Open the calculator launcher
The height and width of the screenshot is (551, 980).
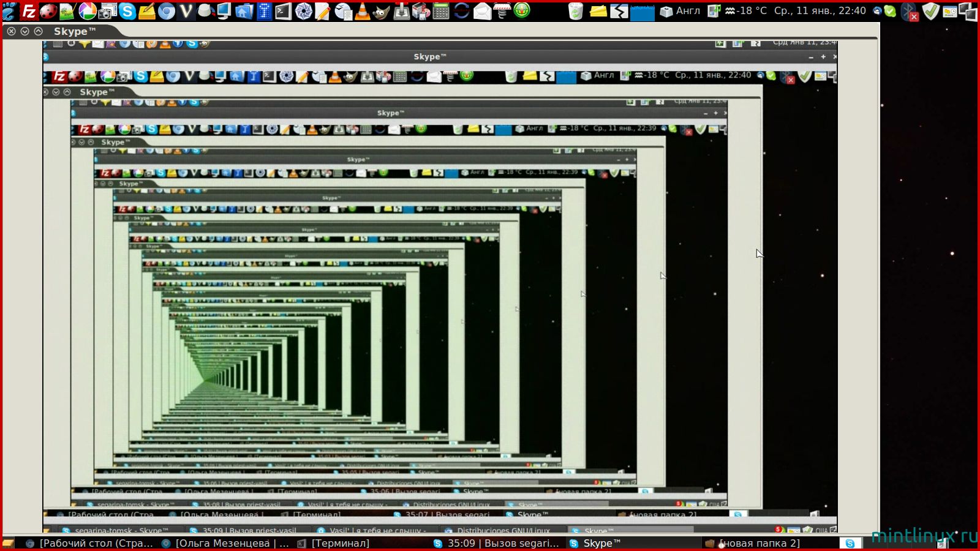[441, 11]
